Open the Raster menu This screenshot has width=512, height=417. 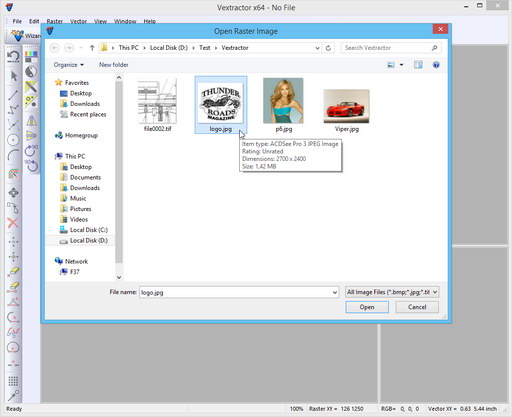(x=55, y=21)
